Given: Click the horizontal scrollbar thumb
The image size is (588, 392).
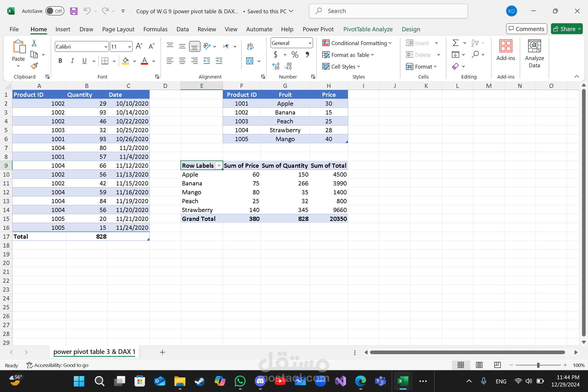Looking at the screenshot, I should click(x=468, y=352).
